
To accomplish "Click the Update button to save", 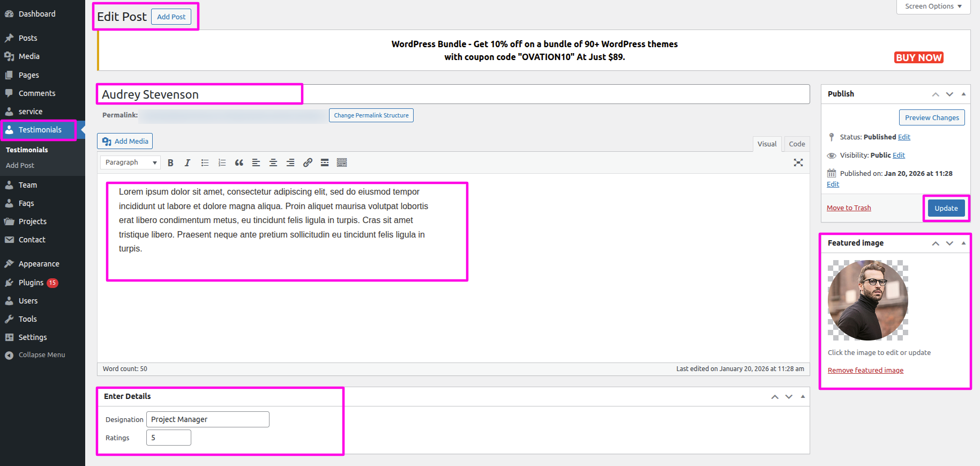I will [x=946, y=208].
